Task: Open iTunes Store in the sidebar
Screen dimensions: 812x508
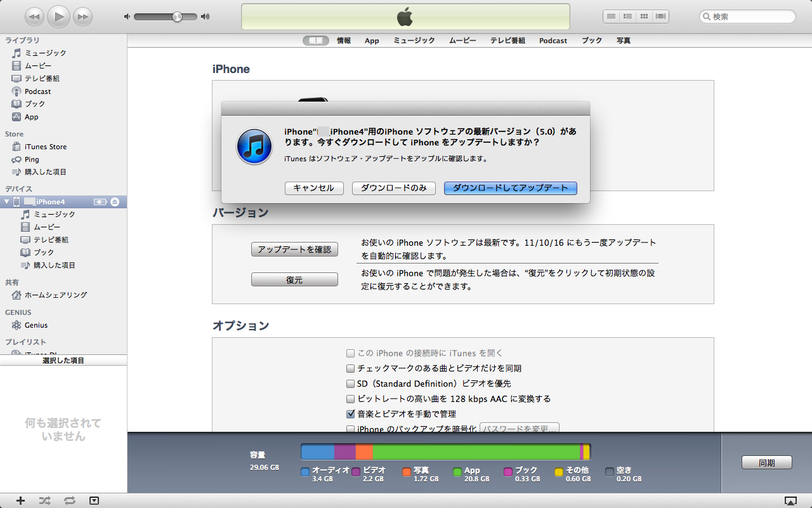Action: (46, 147)
